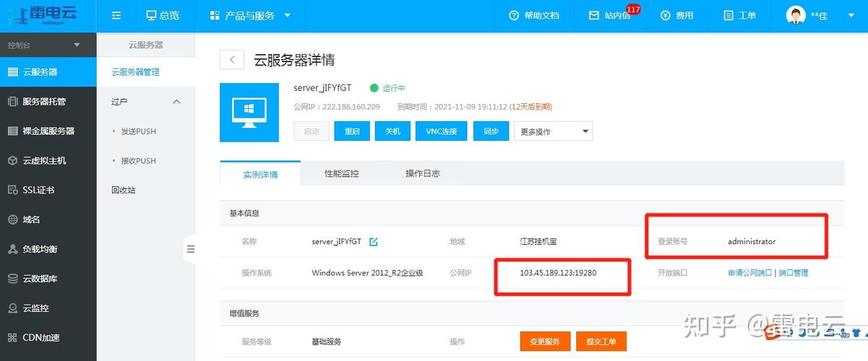Open 云监控 sidebar item
Screen dimensions: 868x361
click(x=48, y=308)
